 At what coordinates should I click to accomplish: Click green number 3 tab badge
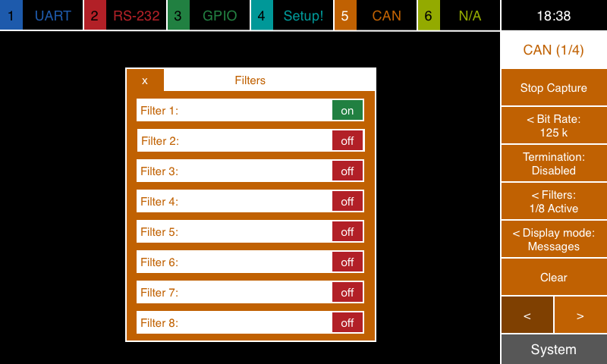[178, 15]
